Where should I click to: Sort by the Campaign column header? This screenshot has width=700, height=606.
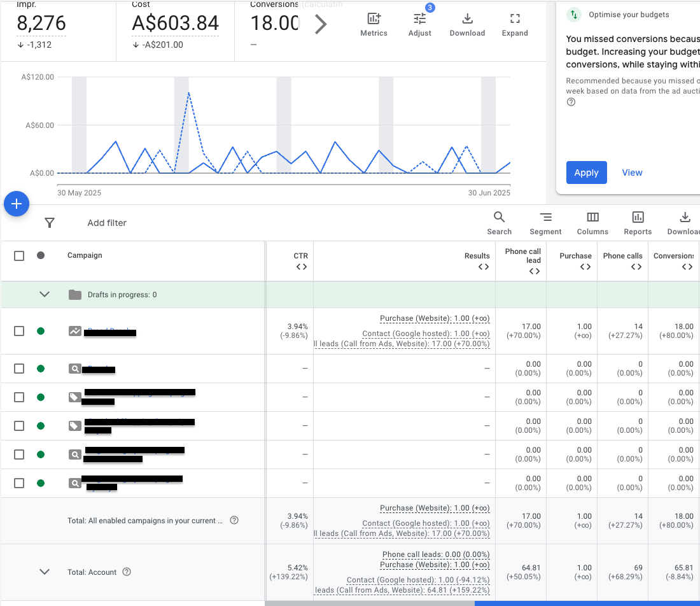coord(85,255)
